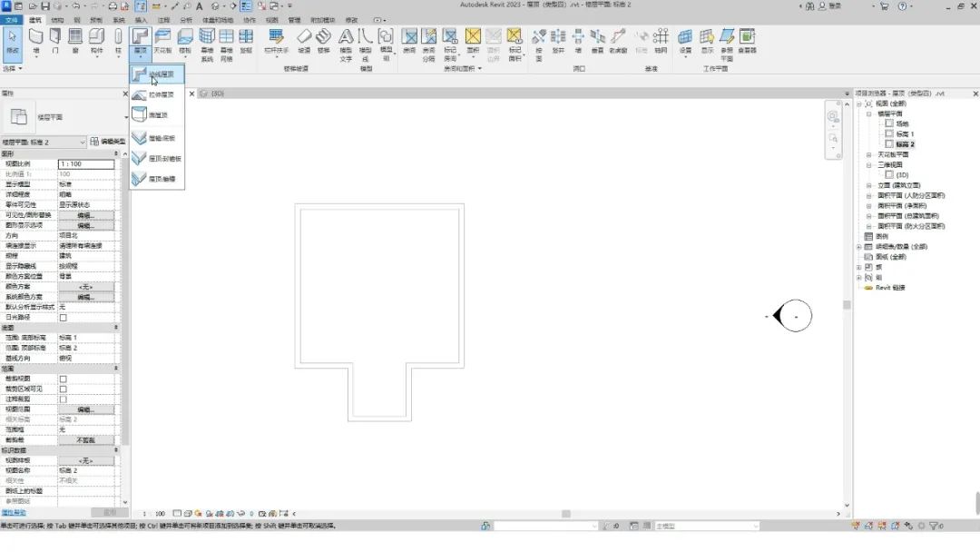980x552 pixels.
Task: Choose Roof by Extrusion from menu
Action: click(x=157, y=94)
